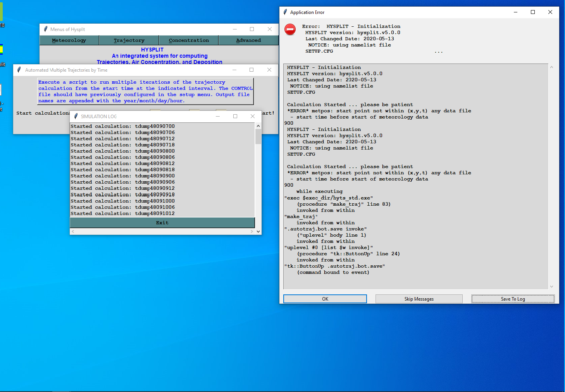This screenshot has height=392, width=565.
Task: Open the Advanced menu in Hysplit
Action: click(248, 40)
